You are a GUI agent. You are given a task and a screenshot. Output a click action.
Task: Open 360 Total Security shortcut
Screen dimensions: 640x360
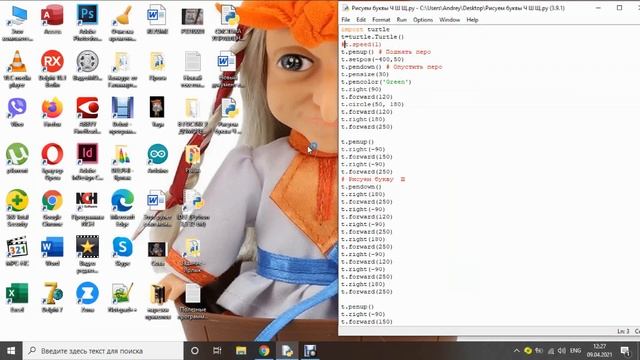[x=17, y=208]
